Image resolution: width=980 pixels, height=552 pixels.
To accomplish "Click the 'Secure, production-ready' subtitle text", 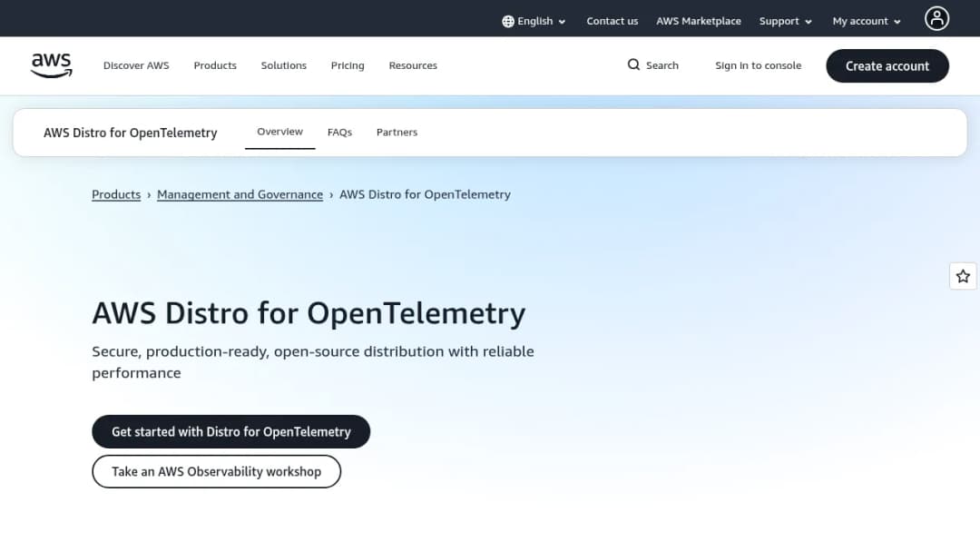I will point(313,362).
